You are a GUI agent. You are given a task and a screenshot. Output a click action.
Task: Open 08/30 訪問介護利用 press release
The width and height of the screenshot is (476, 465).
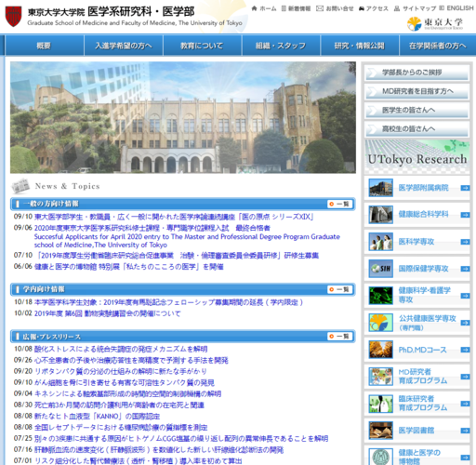(119, 405)
